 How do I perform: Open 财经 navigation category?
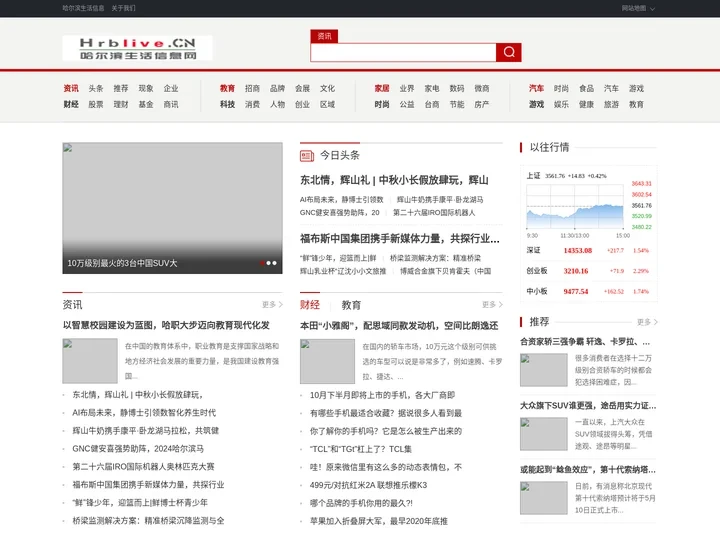71,104
